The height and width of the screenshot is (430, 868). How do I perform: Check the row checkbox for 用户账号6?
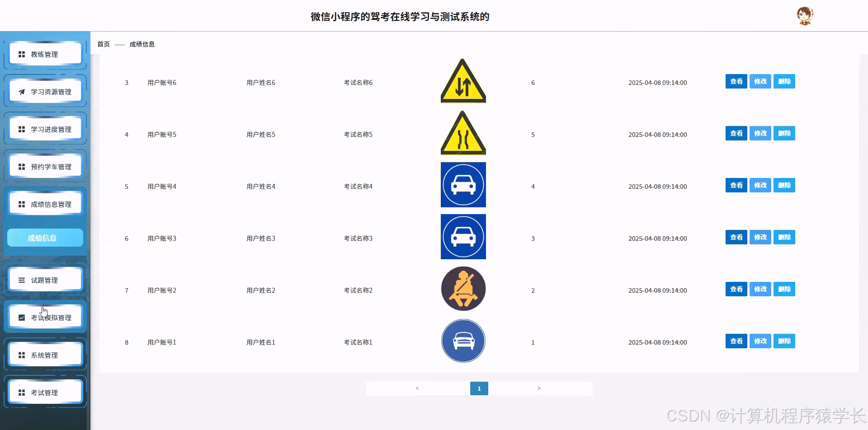(x=106, y=83)
